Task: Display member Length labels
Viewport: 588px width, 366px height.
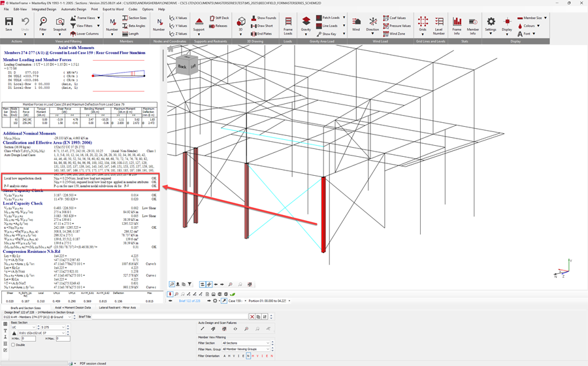Action: (x=131, y=34)
